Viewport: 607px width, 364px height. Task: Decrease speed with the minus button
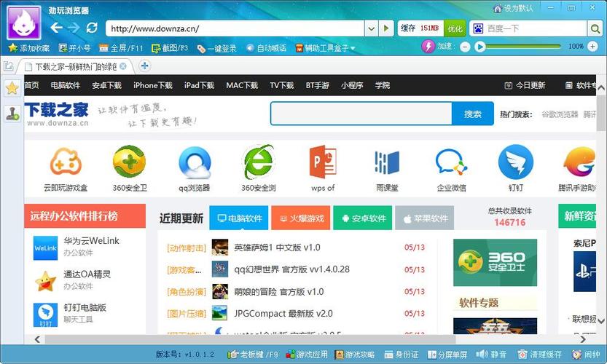(466, 47)
